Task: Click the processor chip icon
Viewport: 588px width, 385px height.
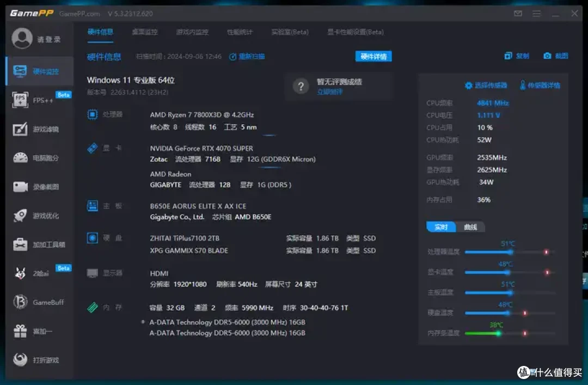Action: tap(92, 114)
